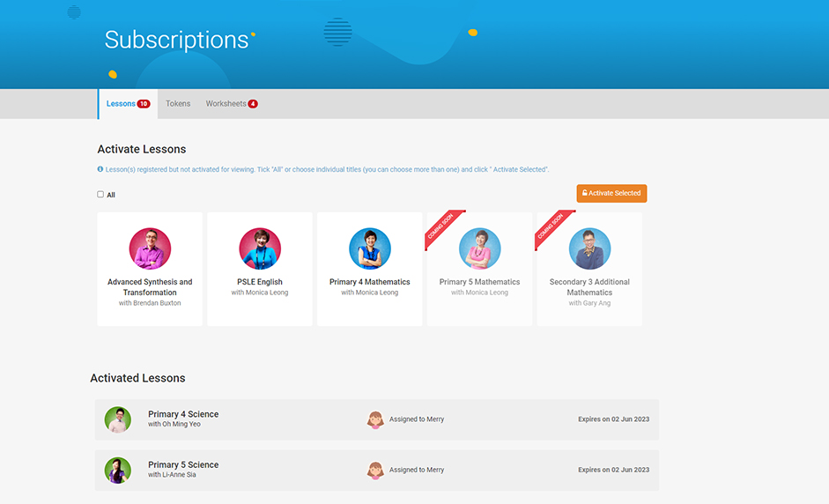Click Li-Anne Sia's avatar in Activated Lessons
The width and height of the screenshot is (829, 504).
pos(117,471)
